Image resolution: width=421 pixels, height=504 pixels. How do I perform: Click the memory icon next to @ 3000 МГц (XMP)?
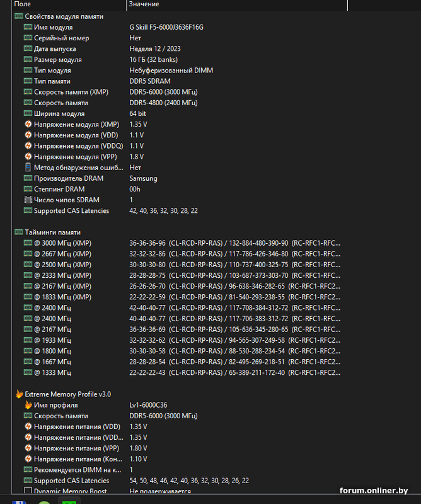pyautogui.click(x=28, y=243)
